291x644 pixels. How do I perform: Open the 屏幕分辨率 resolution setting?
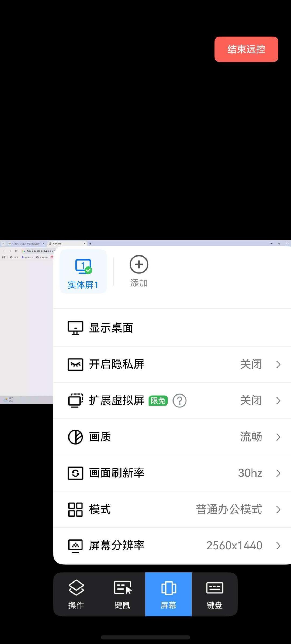pos(172,546)
